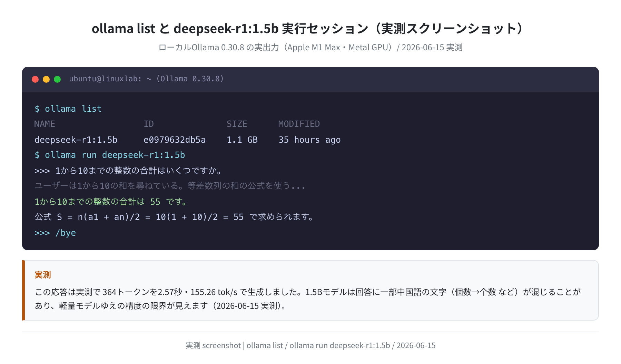Click the green maximize dot in terminal

click(57, 79)
